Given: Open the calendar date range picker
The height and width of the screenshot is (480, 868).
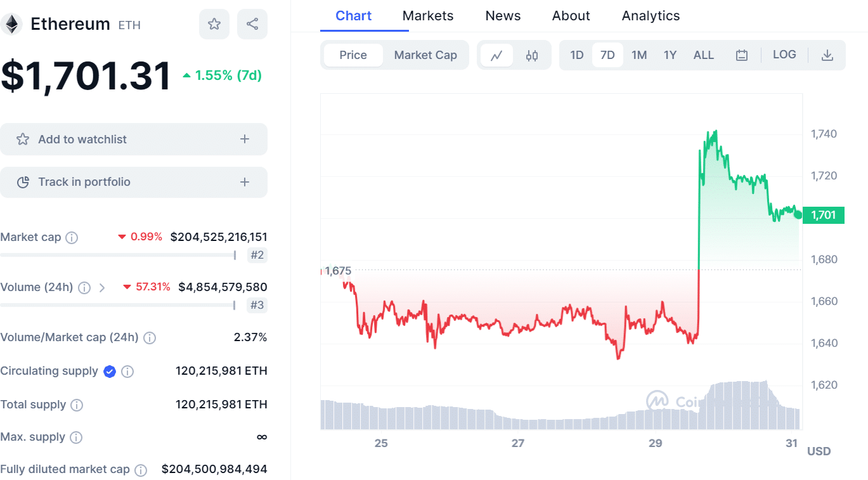Looking at the screenshot, I should (742, 55).
